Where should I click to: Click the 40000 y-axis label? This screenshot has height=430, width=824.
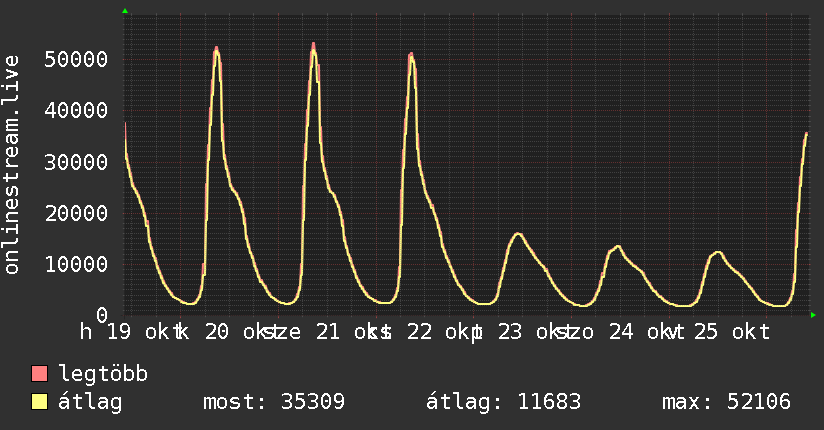click(76, 110)
